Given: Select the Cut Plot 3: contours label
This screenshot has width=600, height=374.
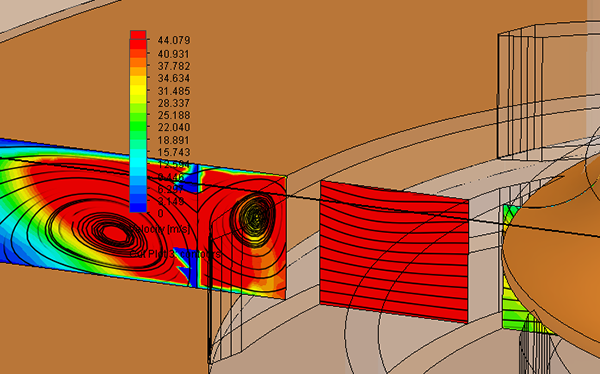Looking at the screenshot, I should pos(175,254).
